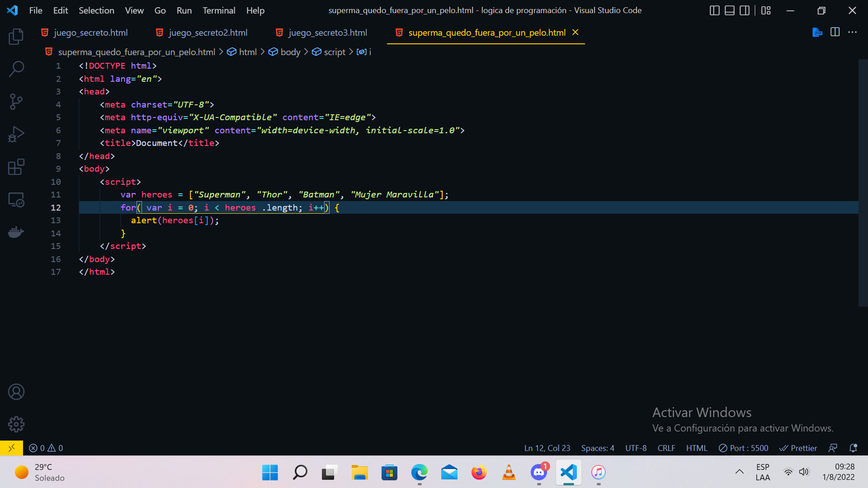Open notifications bell in status bar

click(853, 448)
